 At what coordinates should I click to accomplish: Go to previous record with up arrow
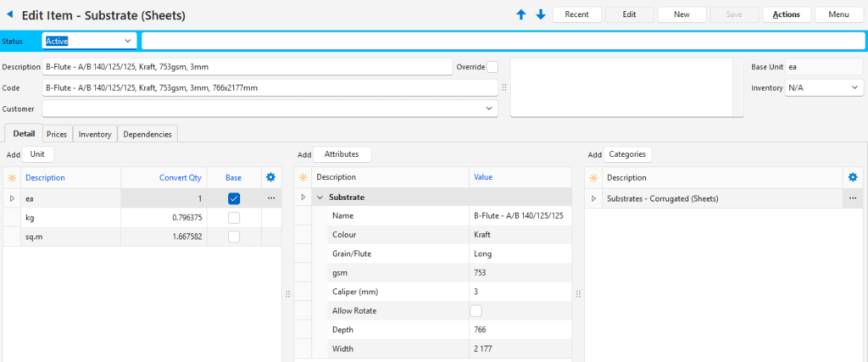tap(521, 15)
